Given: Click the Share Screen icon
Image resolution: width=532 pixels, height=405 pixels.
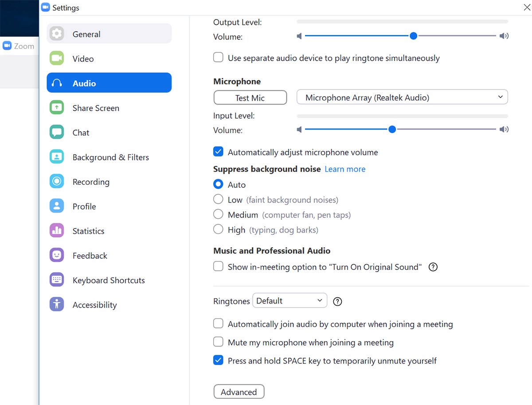Looking at the screenshot, I should [x=57, y=108].
